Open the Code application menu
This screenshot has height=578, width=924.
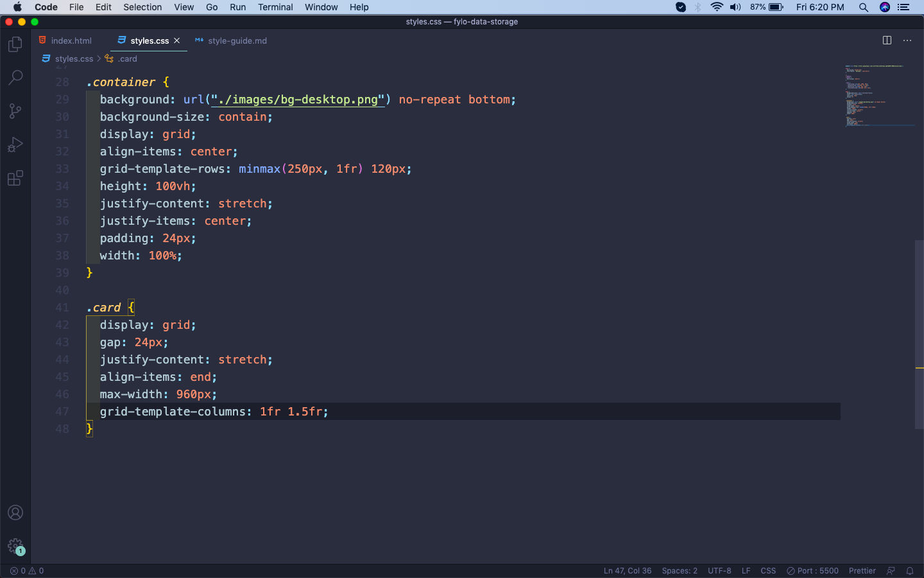pos(46,7)
